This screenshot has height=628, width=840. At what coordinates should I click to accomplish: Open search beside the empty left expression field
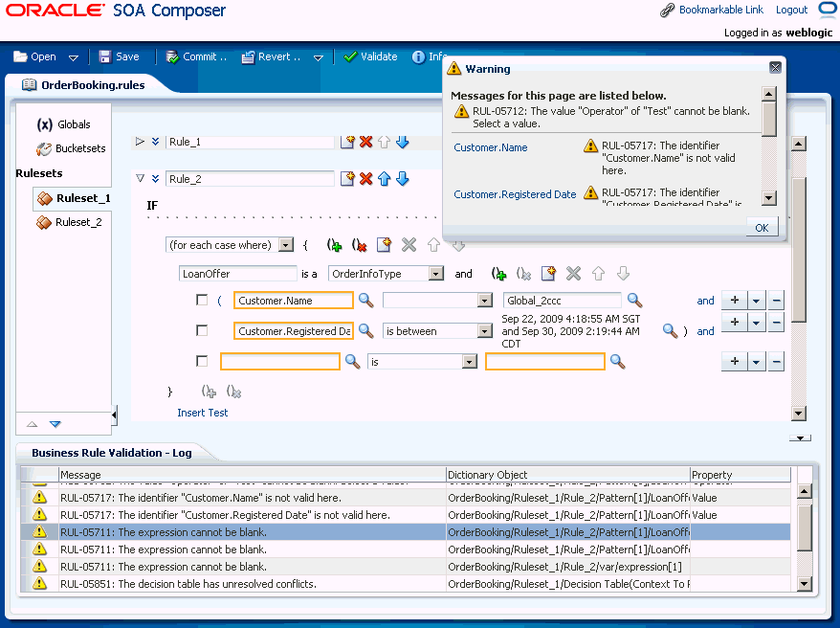352,362
